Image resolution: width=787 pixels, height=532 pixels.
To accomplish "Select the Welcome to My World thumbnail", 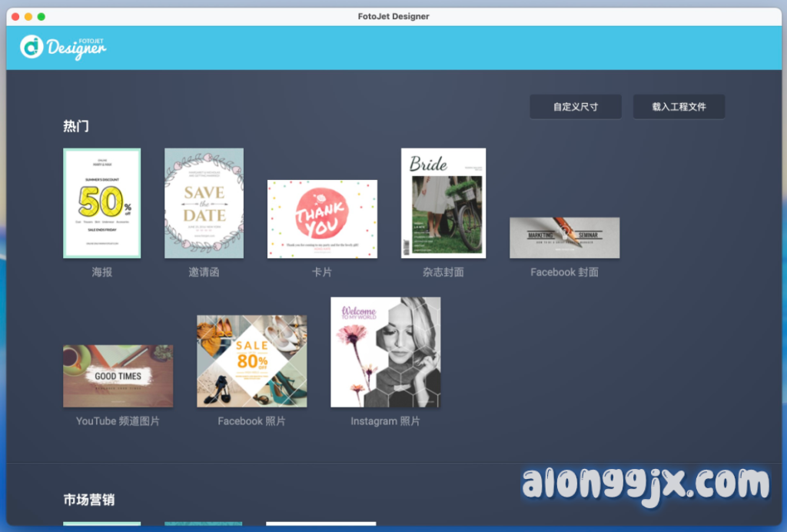I will tap(385, 352).
